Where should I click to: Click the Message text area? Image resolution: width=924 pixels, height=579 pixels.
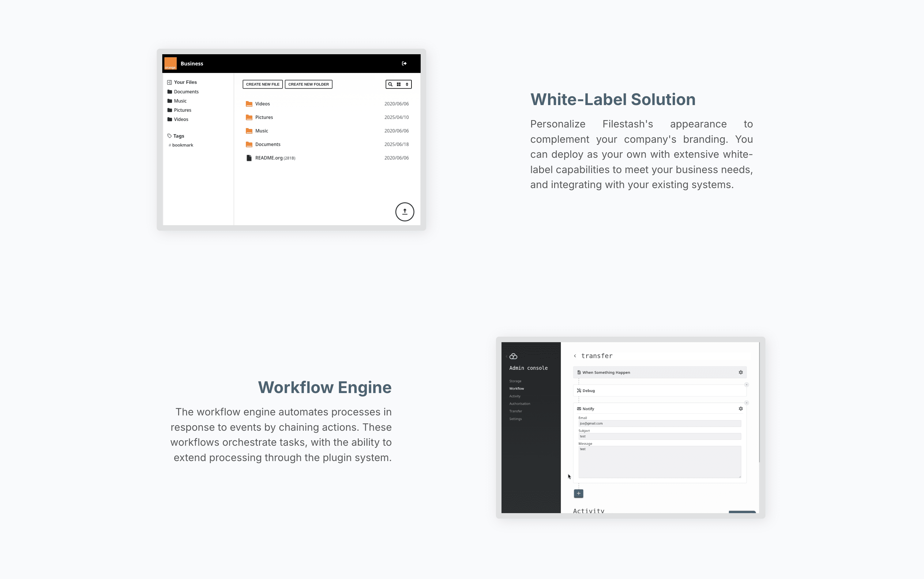659,462
